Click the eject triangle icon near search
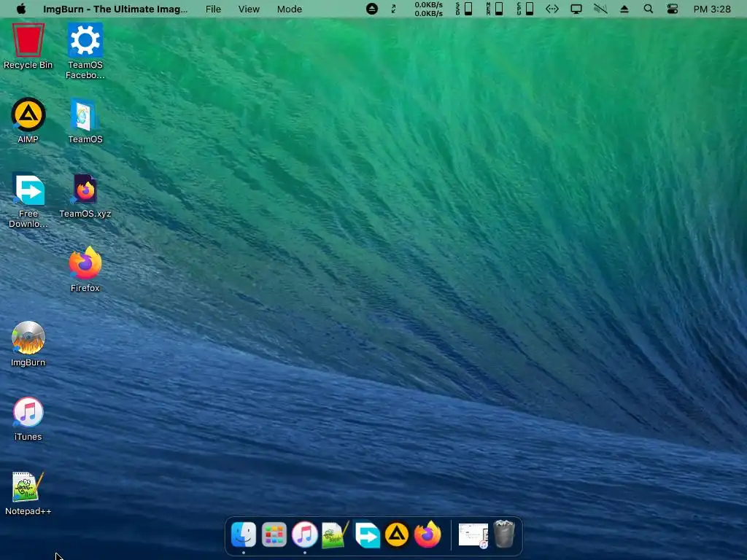747x560 pixels. click(x=624, y=9)
